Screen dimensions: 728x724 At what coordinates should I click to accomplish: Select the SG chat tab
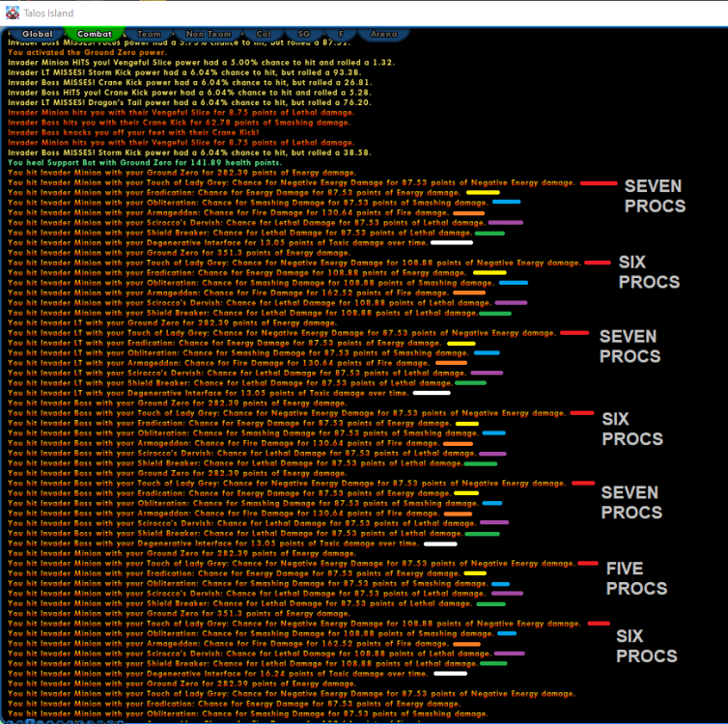tap(304, 34)
